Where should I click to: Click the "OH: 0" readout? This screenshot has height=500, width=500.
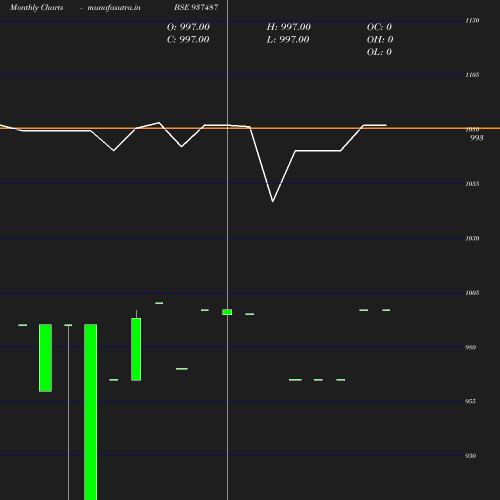tap(380, 40)
